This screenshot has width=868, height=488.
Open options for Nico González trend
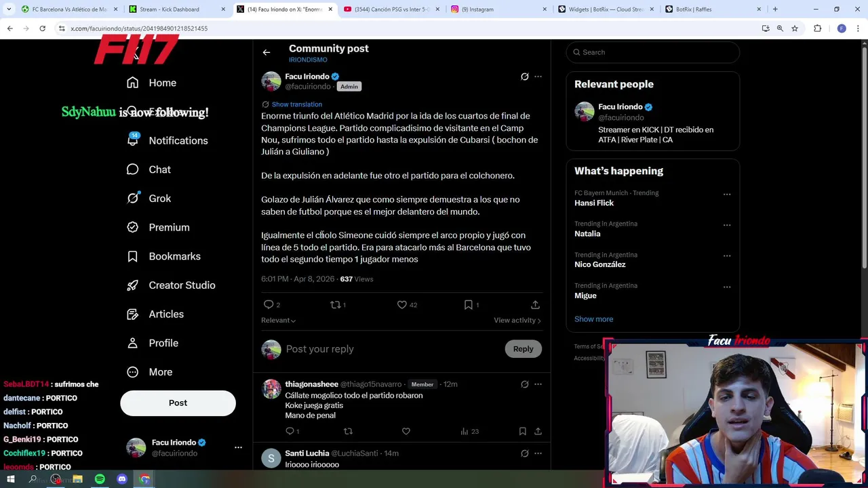(x=727, y=256)
